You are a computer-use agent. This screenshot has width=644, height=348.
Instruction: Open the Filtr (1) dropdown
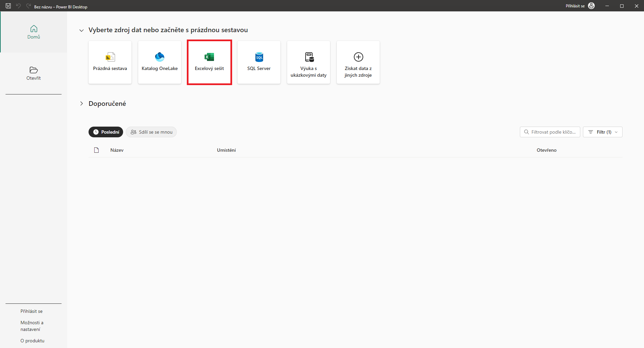[603, 132]
